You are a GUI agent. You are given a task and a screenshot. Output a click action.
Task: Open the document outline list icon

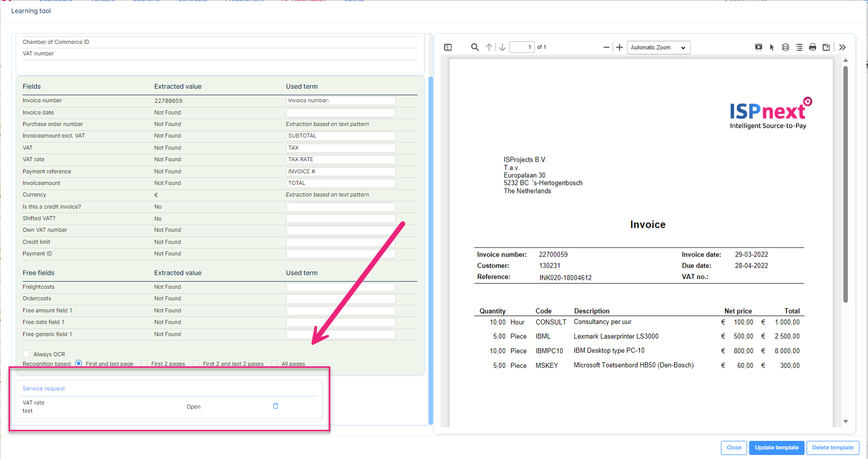point(799,47)
